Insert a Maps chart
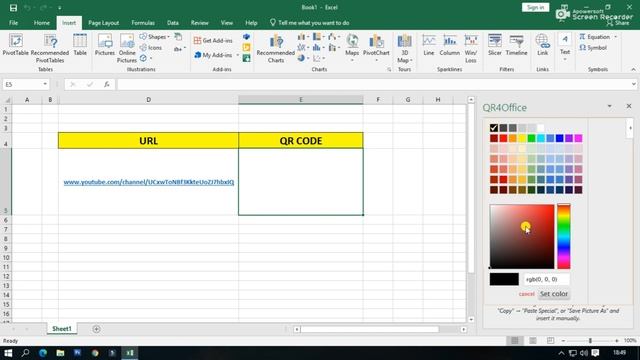 (352, 47)
